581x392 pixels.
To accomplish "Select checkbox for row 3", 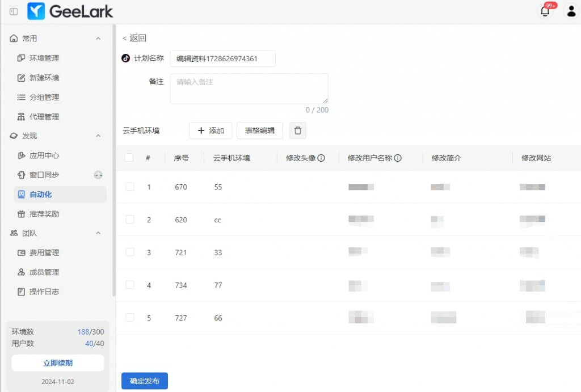I will tap(130, 252).
